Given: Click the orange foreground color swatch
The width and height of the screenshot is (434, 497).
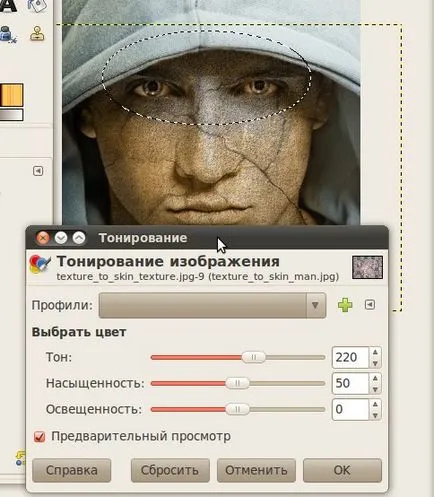Looking at the screenshot, I should 11,95.
